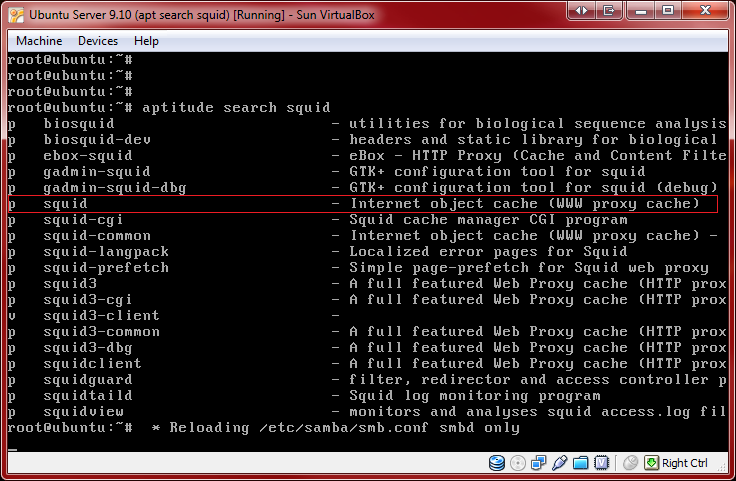This screenshot has height=481, width=736.
Task: Click the 'squidguard' package name
Action: tap(88, 379)
